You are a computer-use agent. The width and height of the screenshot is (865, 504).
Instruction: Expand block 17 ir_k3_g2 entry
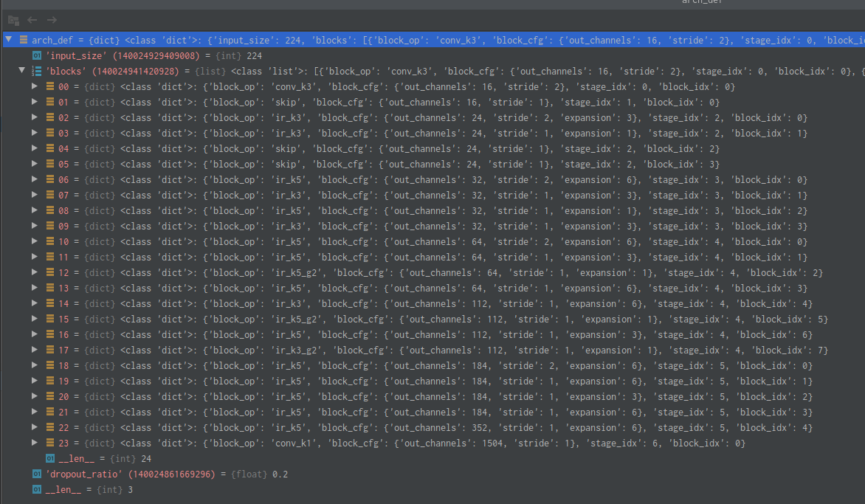34,349
